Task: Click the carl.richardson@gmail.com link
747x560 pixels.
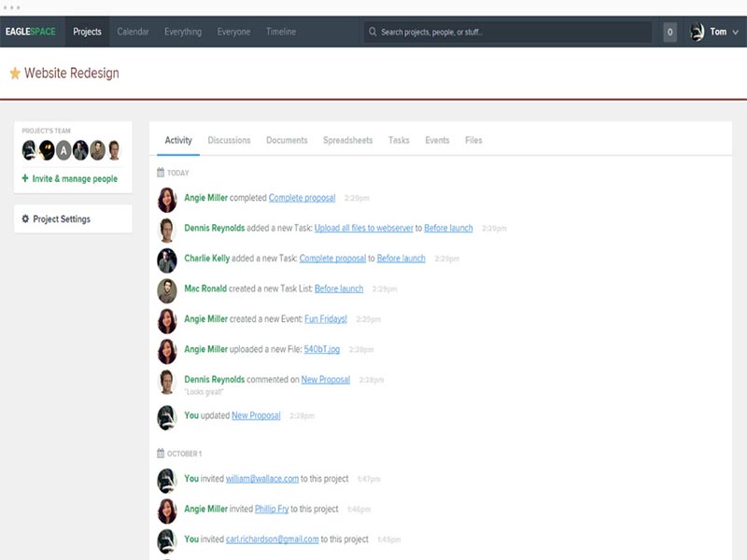Action: click(x=272, y=539)
